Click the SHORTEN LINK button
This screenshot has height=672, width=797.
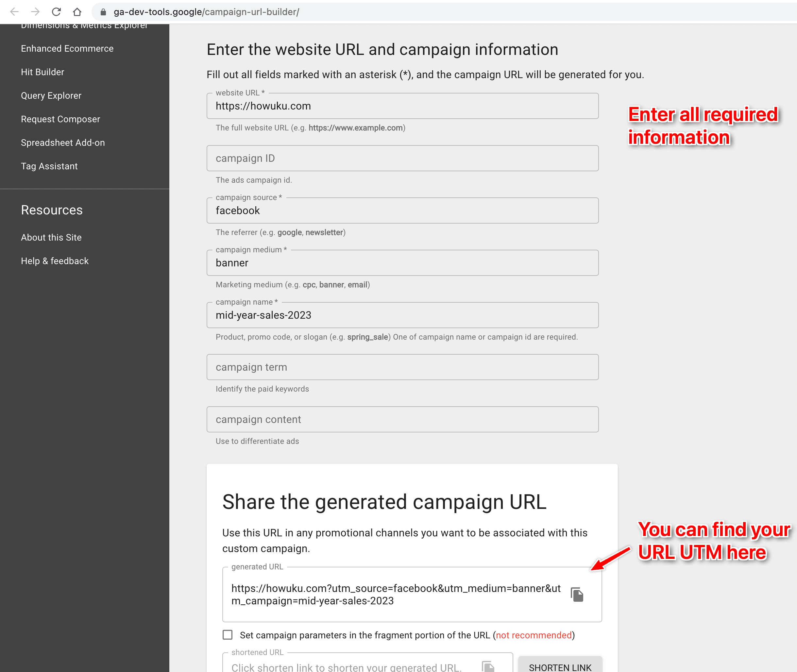(560, 666)
